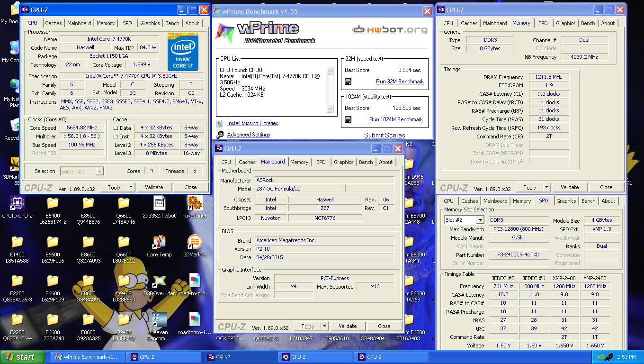Click Validate button in Mainboard window
Screen dimensions: 644x364
(x=348, y=326)
